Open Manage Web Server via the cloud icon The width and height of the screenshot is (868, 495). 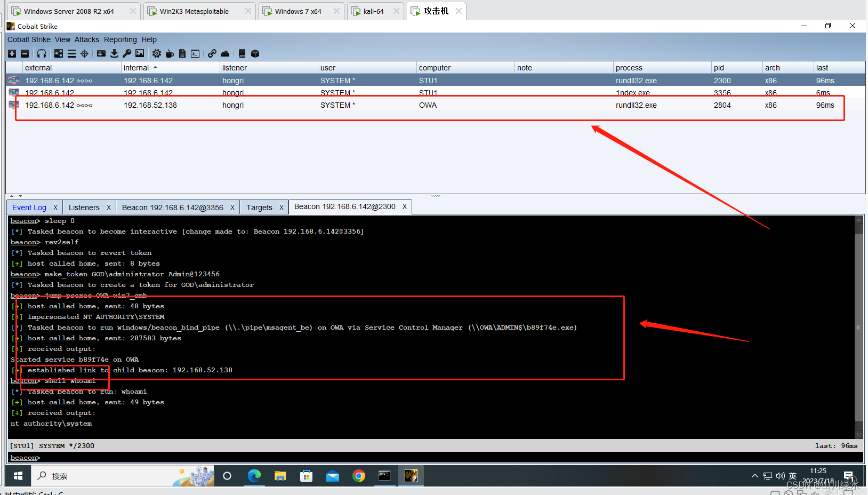pyautogui.click(x=225, y=53)
